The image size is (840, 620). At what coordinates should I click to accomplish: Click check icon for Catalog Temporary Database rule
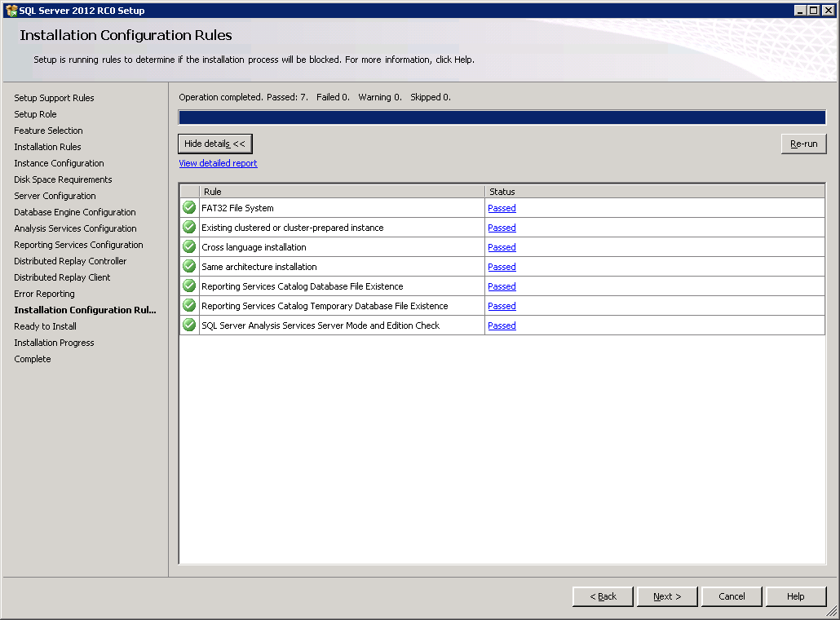tap(189, 306)
